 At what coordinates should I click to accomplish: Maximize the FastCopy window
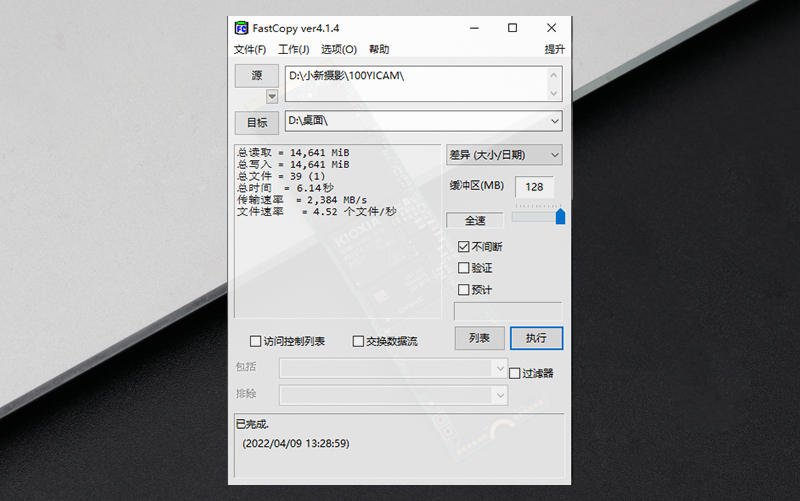(x=512, y=28)
